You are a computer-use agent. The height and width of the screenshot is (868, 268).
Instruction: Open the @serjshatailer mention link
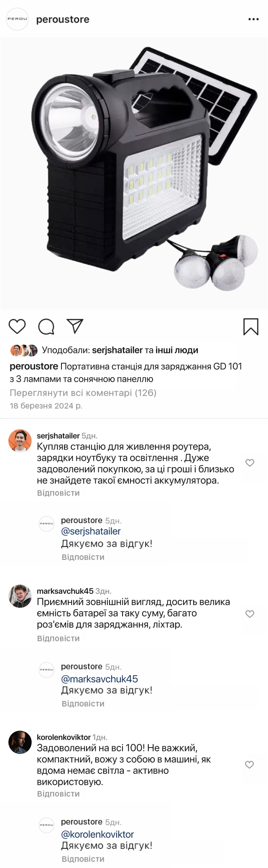[x=91, y=531]
